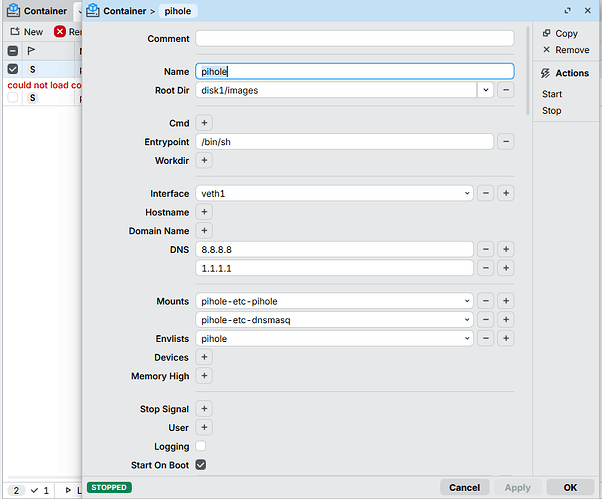
Task: Add a User with plus button
Action: pyautogui.click(x=204, y=427)
